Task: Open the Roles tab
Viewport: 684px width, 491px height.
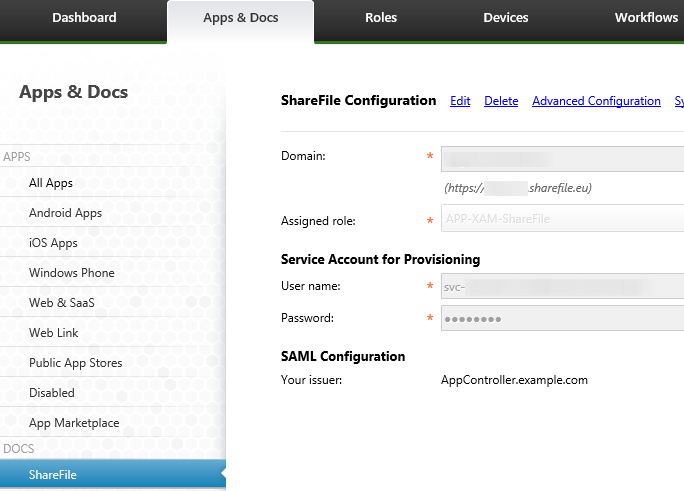Action: (x=381, y=18)
